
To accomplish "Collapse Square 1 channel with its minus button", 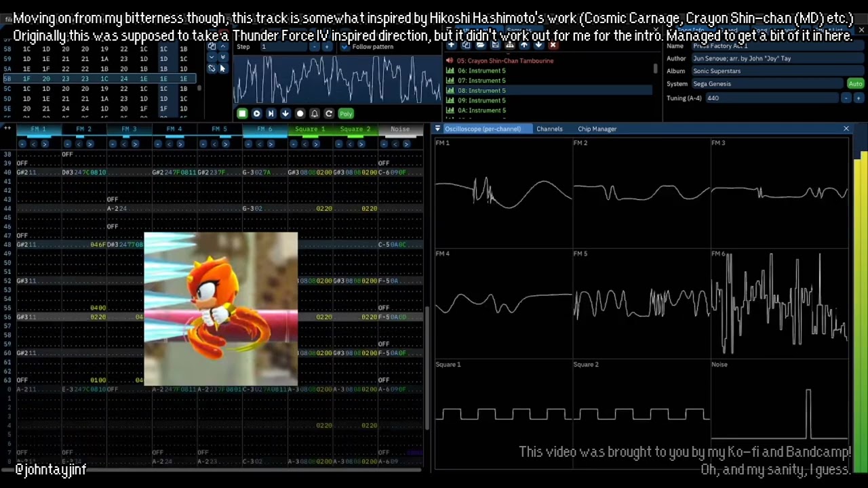I will point(294,144).
